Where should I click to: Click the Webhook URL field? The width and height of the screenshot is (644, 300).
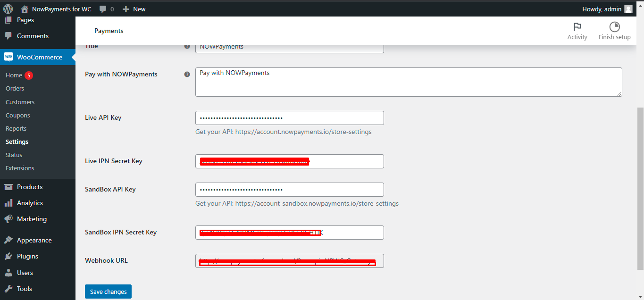pyautogui.click(x=289, y=261)
